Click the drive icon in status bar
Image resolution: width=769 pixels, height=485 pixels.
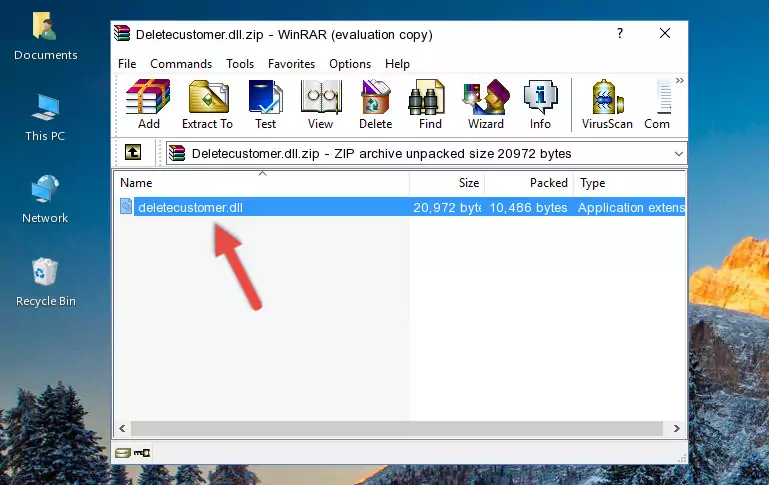tap(123, 453)
